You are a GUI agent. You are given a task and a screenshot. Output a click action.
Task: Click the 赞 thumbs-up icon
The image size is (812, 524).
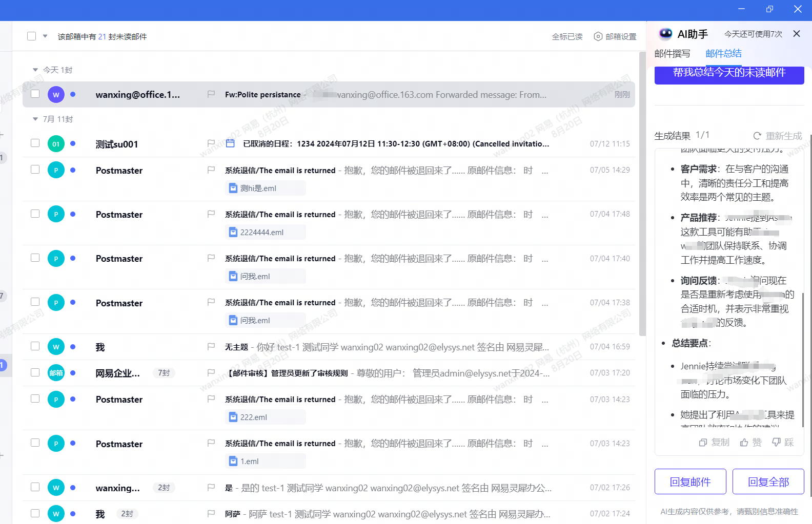744,442
